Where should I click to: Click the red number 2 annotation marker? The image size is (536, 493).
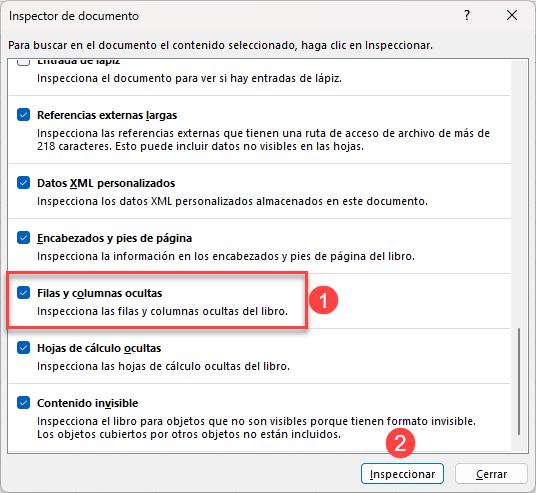point(400,443)
